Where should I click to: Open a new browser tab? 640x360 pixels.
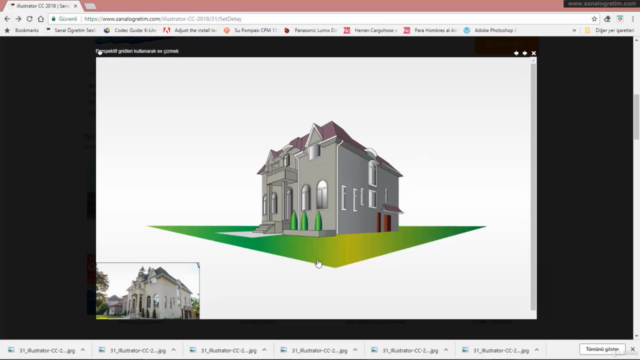pos(90,6)
